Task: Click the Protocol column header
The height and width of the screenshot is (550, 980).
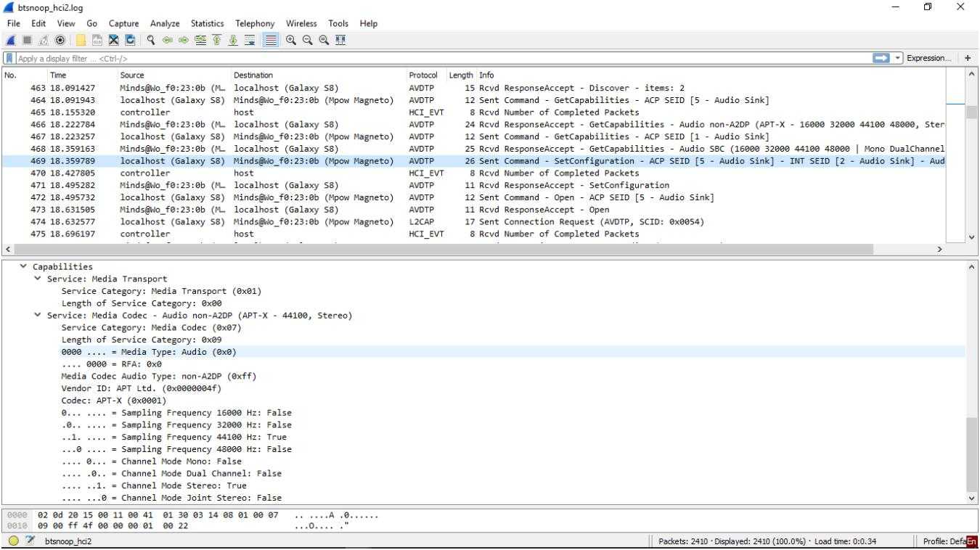Action: point(423,75)
